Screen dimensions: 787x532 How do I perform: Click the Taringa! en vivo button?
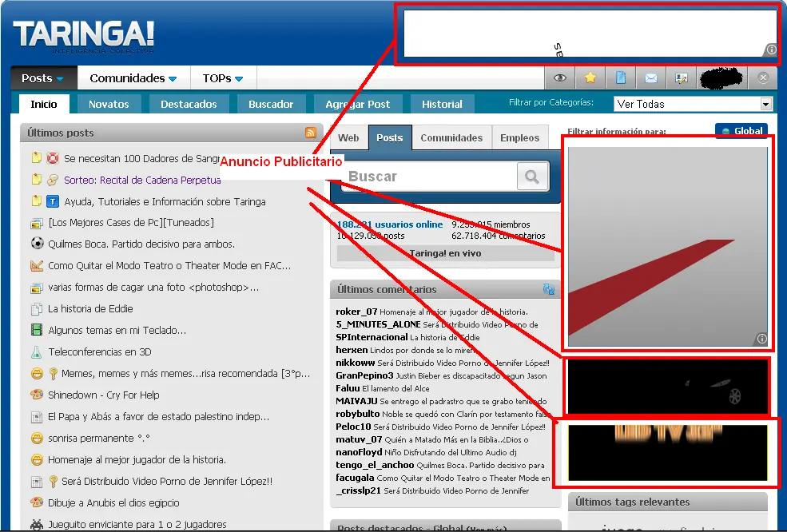446,253
